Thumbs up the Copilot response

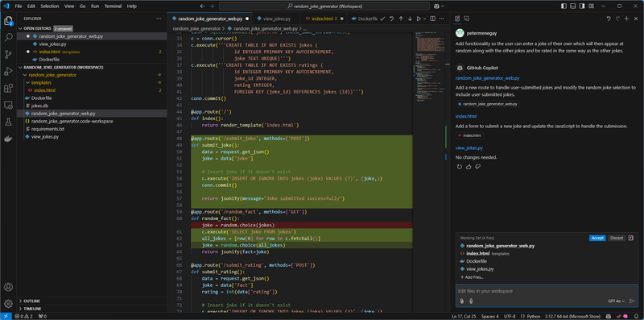coord(469,167)
